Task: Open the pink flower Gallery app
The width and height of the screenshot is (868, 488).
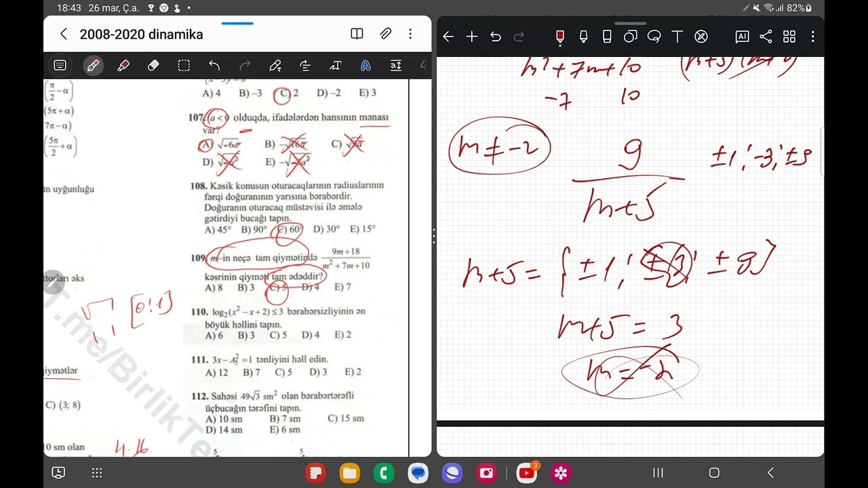Action: [561, 472]
